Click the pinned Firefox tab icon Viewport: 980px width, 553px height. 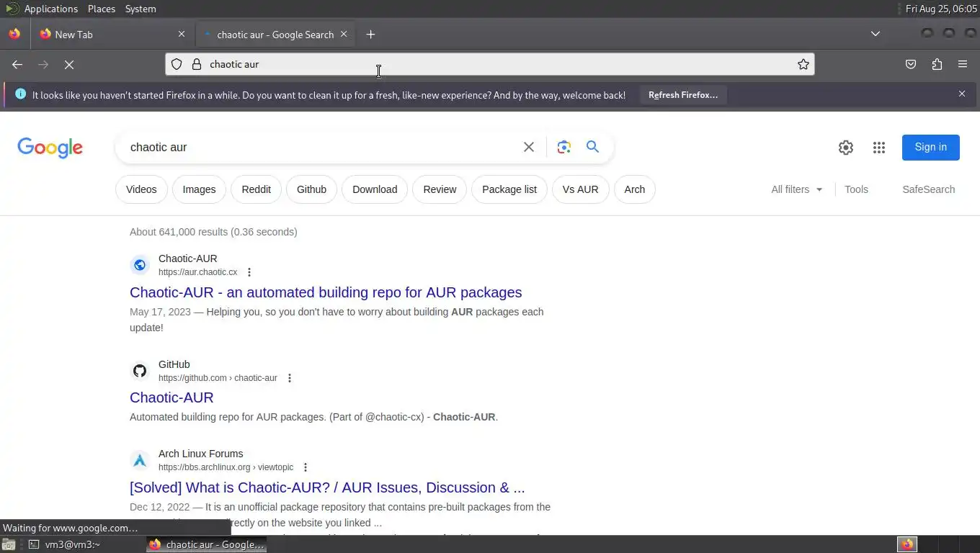click(14, 34)
